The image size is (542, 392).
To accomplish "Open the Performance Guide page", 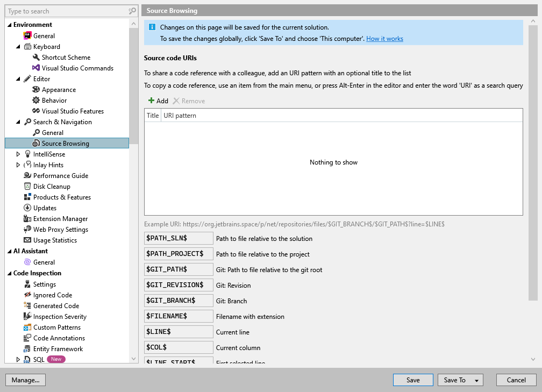I will [x=61, y=175].
